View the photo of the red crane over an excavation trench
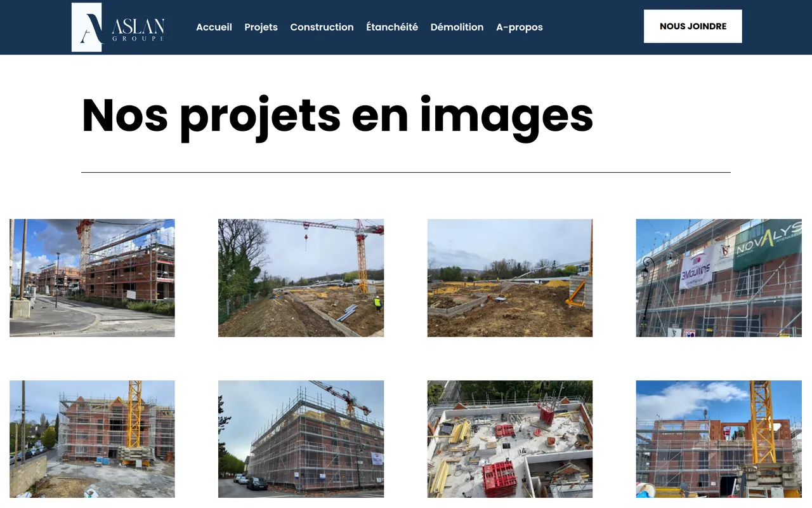Viewport: 812px width, 508px height. [x=301, y=277]
